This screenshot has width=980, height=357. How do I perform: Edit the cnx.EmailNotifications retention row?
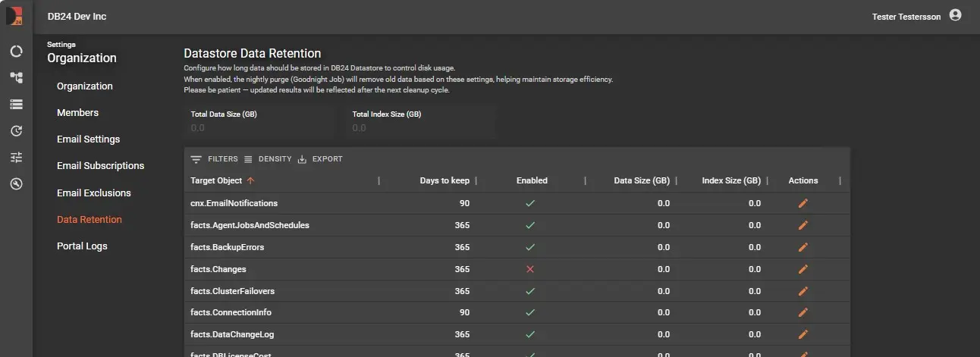(803, 203)
